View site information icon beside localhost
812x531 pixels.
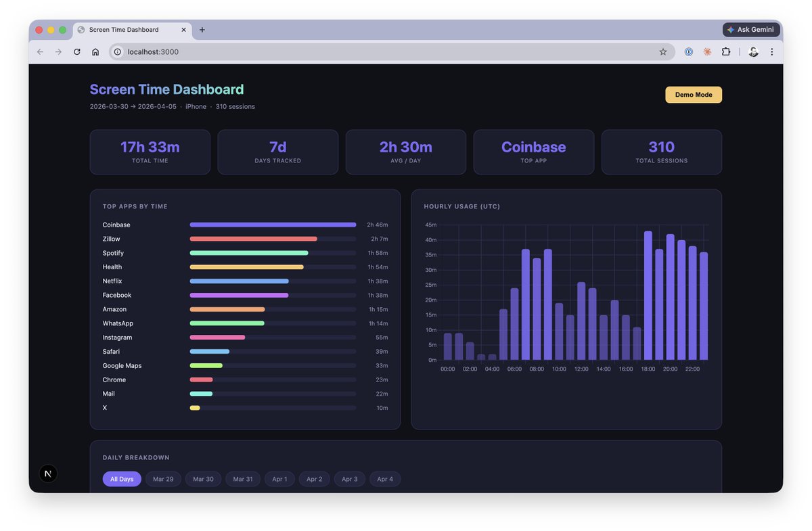pos(117,51)
